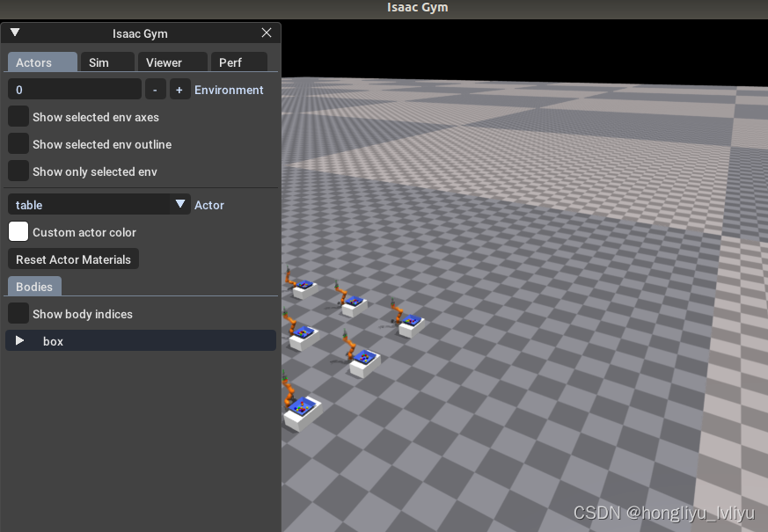Click the Environment label text

229,90
